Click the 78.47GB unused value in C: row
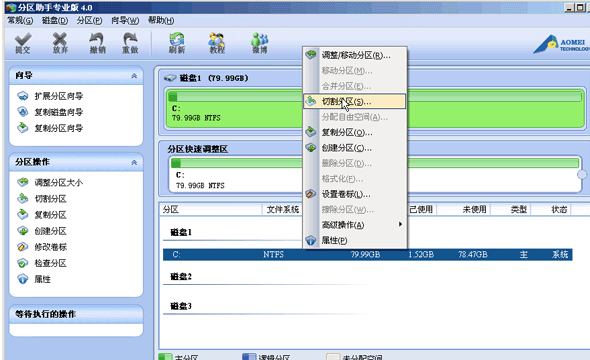The height and width of the screenshot is (360, 590). (473, 255)
